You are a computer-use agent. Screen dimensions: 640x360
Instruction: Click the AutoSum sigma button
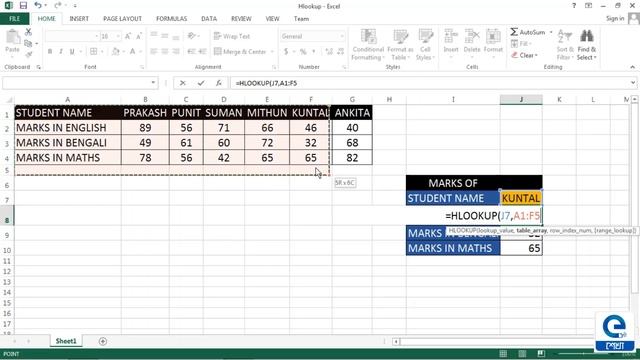coord(527,32)
